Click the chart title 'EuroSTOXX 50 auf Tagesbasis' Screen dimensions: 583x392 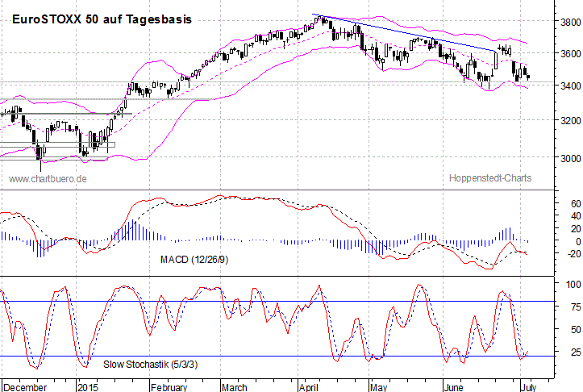click(x=102, y=19)
